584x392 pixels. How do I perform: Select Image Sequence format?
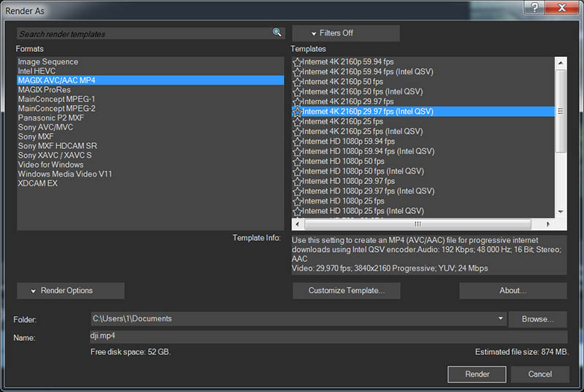[150, 62]
